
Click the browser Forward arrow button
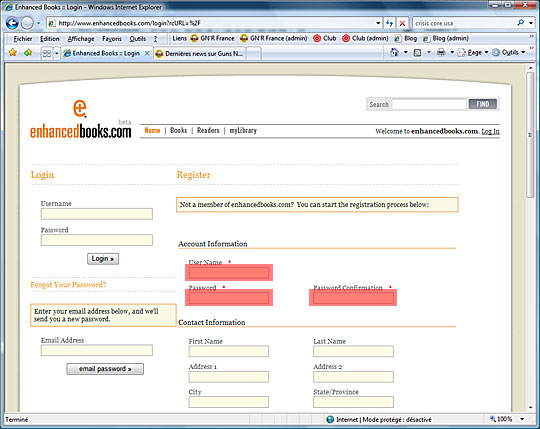[27, 23]
